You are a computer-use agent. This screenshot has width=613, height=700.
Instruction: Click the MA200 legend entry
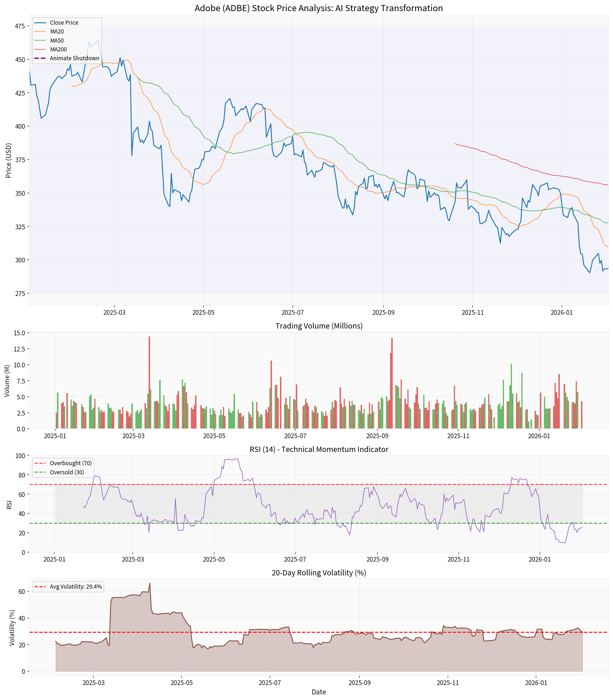[58, 50]
